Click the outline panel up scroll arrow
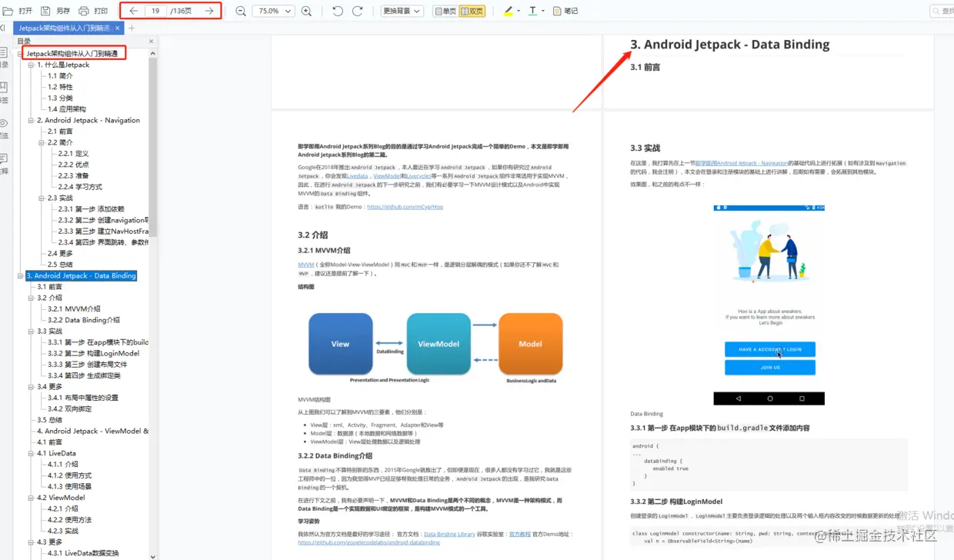 point(152,54)
